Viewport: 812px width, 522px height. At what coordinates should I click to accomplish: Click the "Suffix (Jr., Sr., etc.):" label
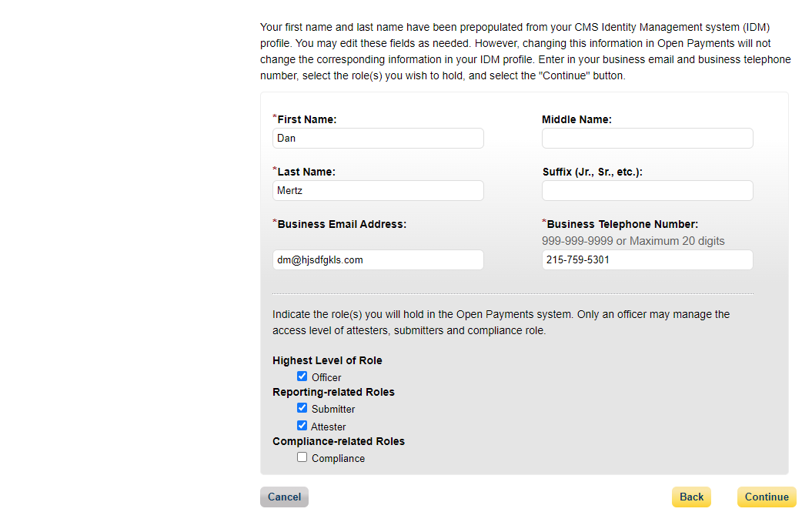pyautogui.click(x=592, y=172)
